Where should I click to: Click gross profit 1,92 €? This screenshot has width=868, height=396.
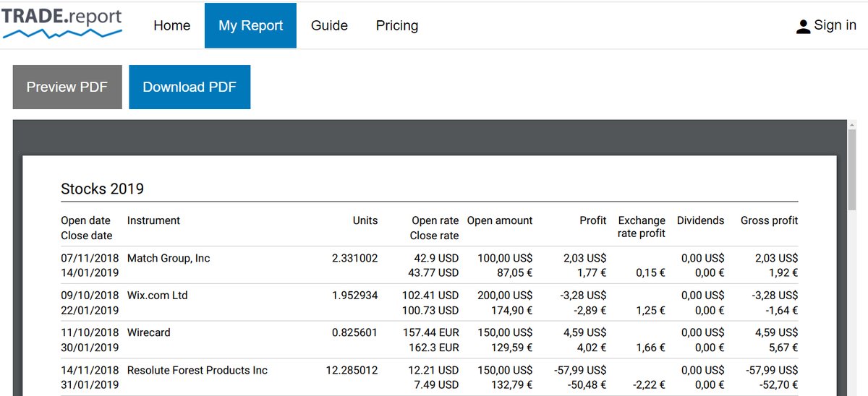point(783,272)
